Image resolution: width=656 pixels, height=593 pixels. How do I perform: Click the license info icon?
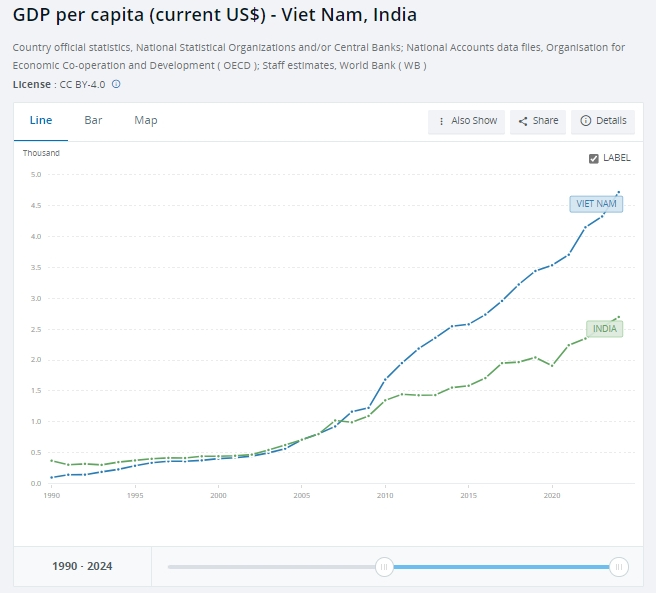(x=116, y=84)
